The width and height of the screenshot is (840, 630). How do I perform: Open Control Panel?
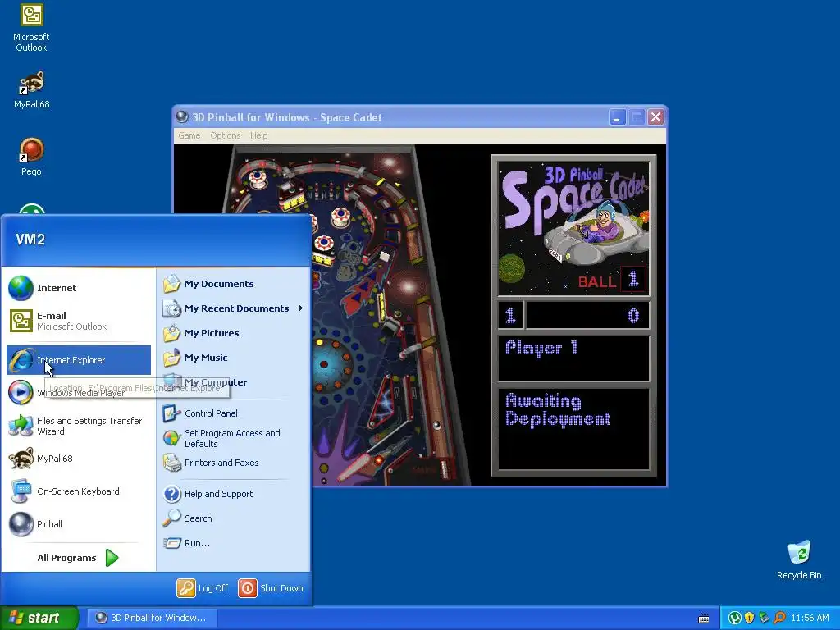(233, 413)
